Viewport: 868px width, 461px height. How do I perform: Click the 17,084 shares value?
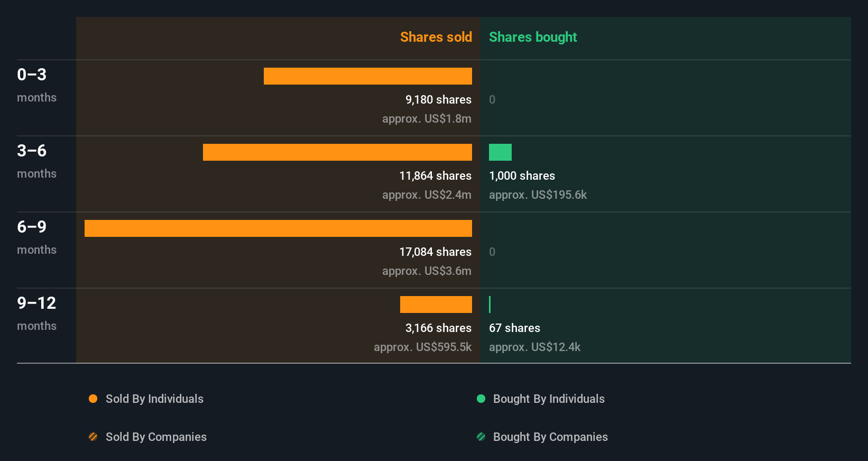tap(435, 252)
